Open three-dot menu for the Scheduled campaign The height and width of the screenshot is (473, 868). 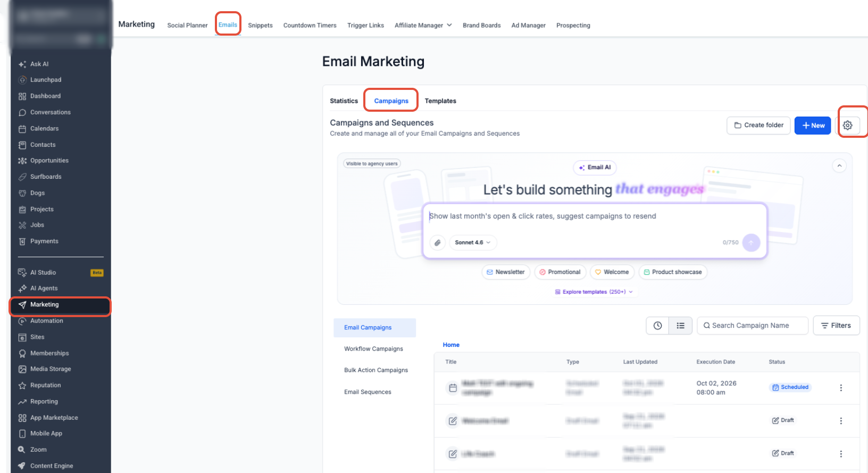pyautogui.click(x=841, y=388)
